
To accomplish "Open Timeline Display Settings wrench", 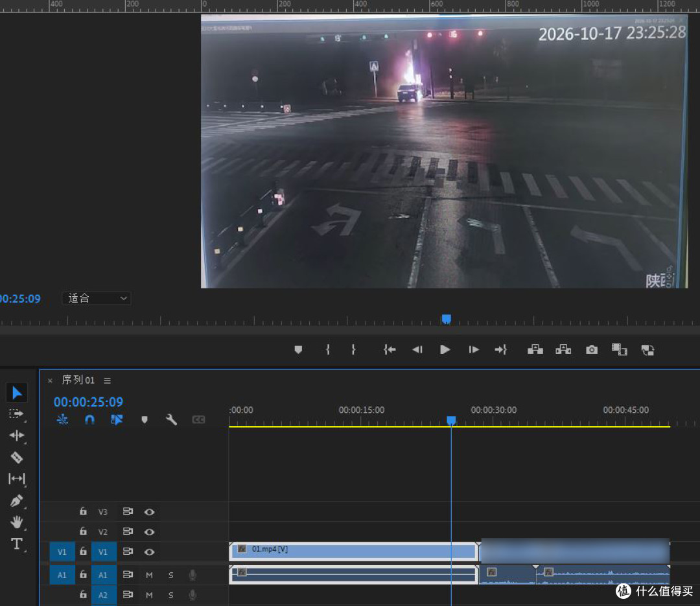I will point(171,419).
